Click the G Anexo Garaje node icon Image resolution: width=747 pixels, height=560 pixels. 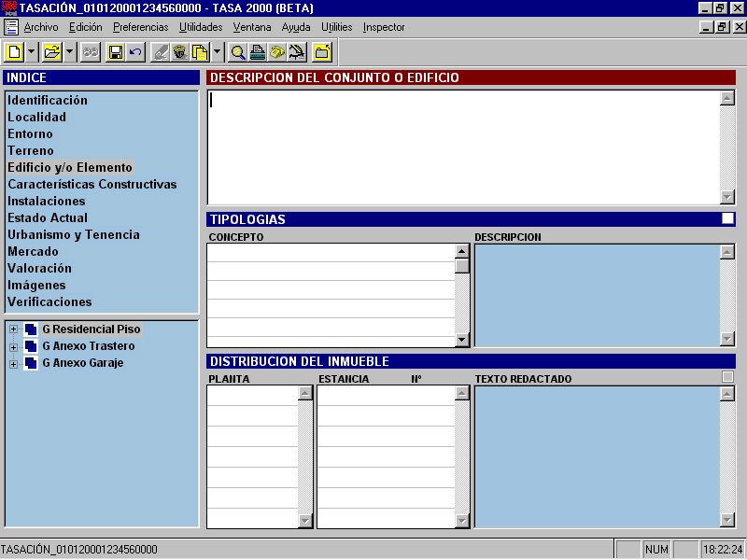pos(31,363)
